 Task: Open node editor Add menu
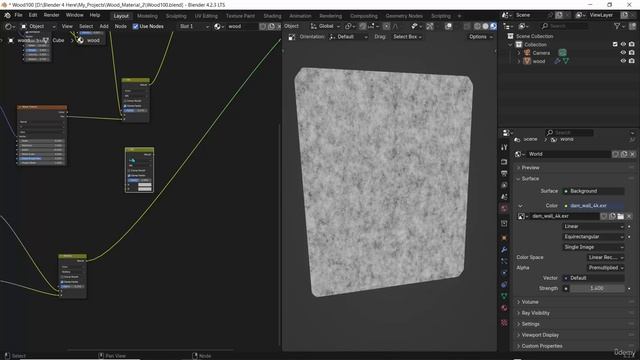point(104,27)
